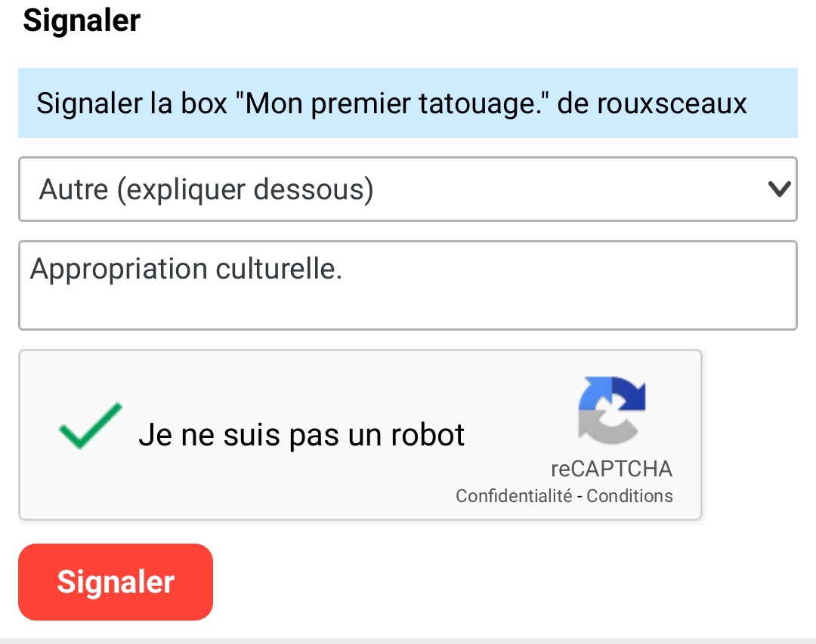Click the dash between Confidentialité and Conditions

coord(580,496)
